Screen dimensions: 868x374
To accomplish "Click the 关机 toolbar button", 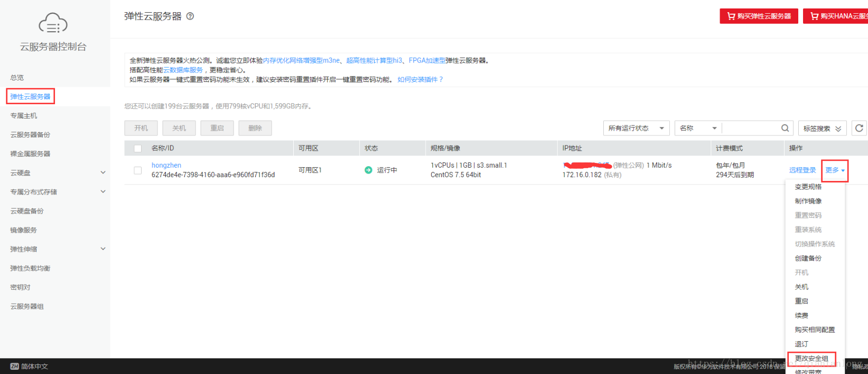I will [x=179, y=128].
